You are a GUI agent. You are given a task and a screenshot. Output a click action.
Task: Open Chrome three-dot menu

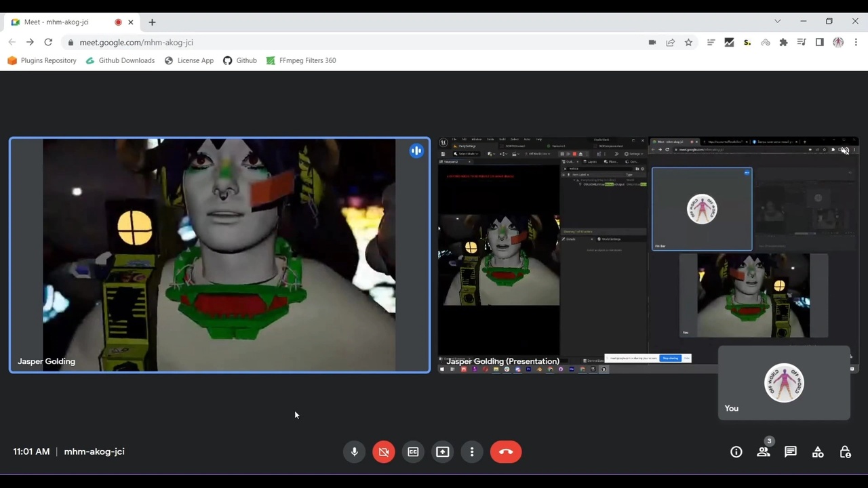(856, 42)
